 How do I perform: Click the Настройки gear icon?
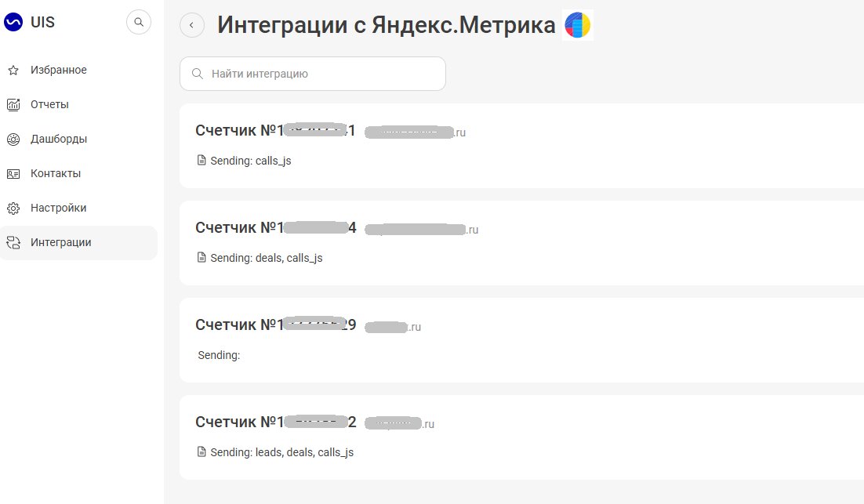tap(13, 208)
